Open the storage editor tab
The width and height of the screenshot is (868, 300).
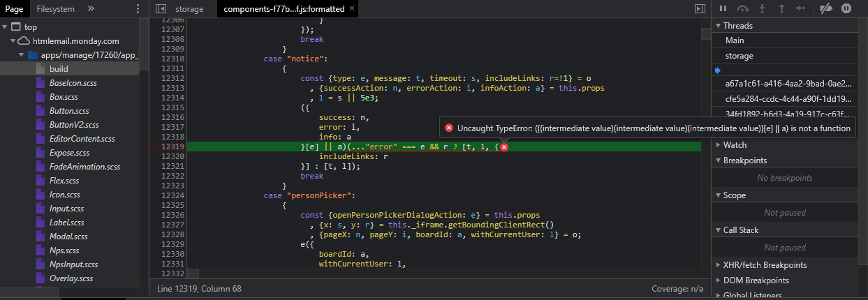(191, 9)
